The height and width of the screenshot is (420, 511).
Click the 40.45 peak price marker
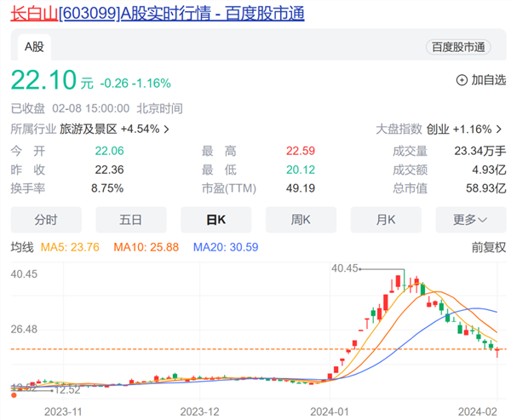pos(345,268)
